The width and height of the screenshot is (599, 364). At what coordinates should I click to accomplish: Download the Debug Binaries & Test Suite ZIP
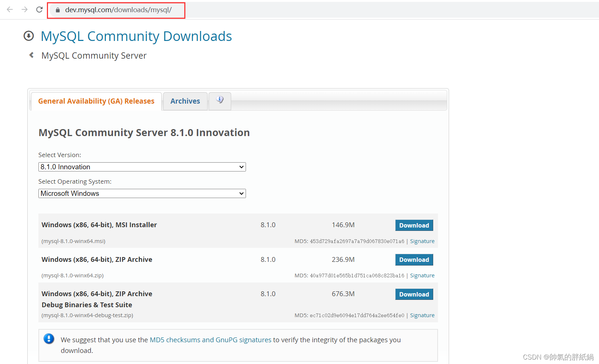(414, 294)
